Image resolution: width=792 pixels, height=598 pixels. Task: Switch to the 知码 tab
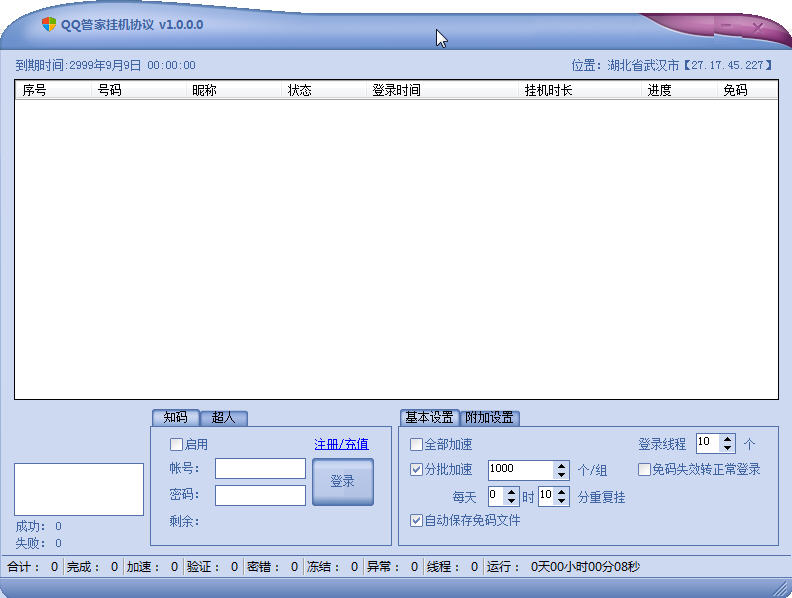coord(175,417)
